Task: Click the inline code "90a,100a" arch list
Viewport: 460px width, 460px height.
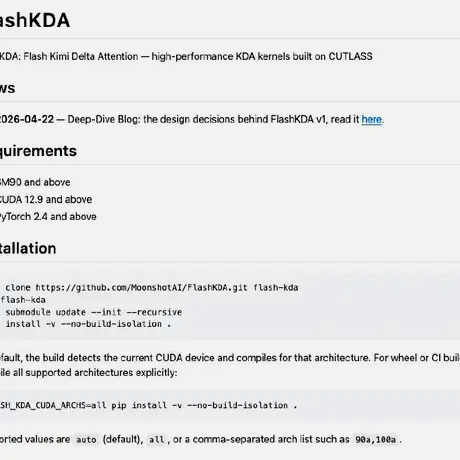Action: [375, 440]
